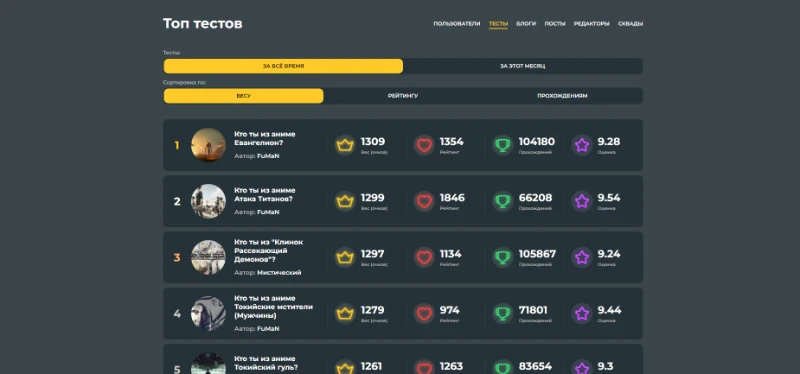Screen dimensions: 800x374
Task: Click the 'Топ тестов' page heading
Action: coord(203,23)
